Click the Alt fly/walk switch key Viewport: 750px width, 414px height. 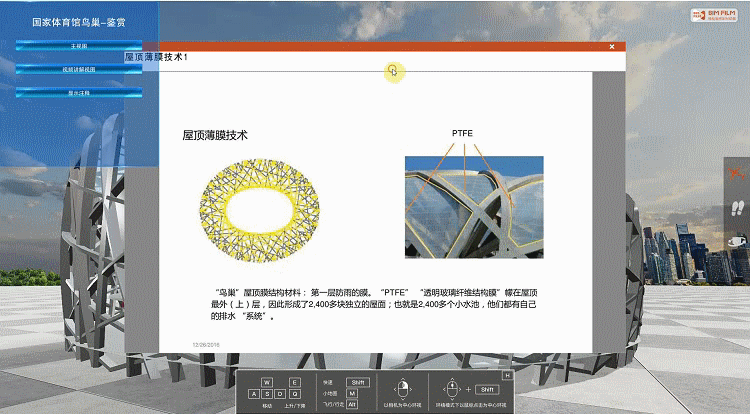[353, 404]
